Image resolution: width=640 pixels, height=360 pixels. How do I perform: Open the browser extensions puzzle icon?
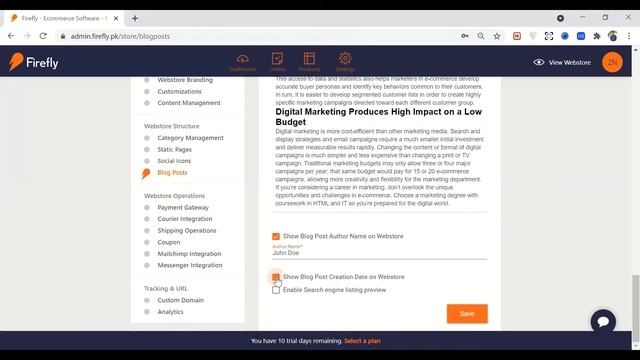point(597,36)
